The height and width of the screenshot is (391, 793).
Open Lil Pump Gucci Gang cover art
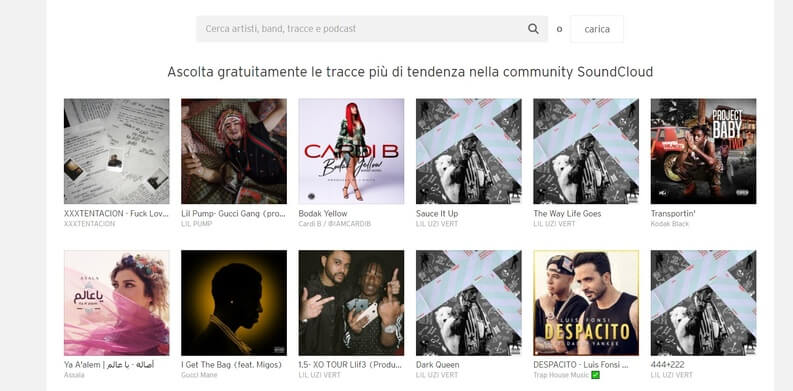click(x=234, y=151)
